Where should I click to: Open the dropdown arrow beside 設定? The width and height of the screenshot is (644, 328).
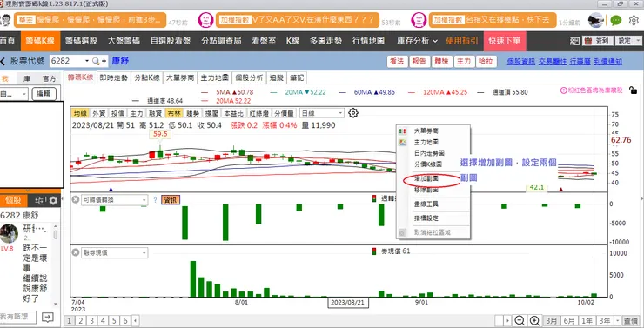pos(638,41)
